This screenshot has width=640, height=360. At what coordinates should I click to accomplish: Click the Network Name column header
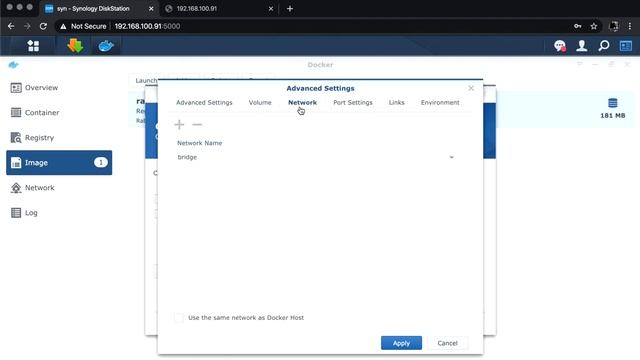click(x=200, y=143)
